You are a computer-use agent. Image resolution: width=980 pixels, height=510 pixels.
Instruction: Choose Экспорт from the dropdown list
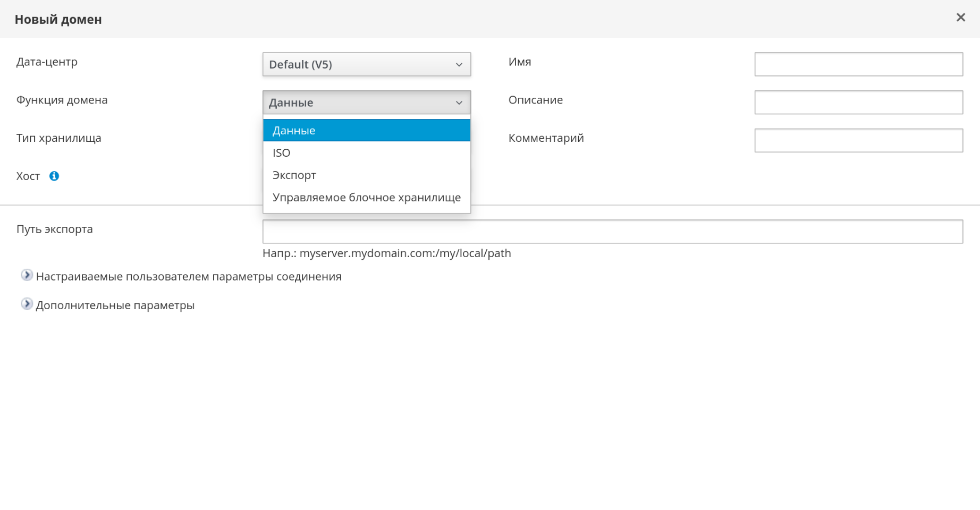294,175
